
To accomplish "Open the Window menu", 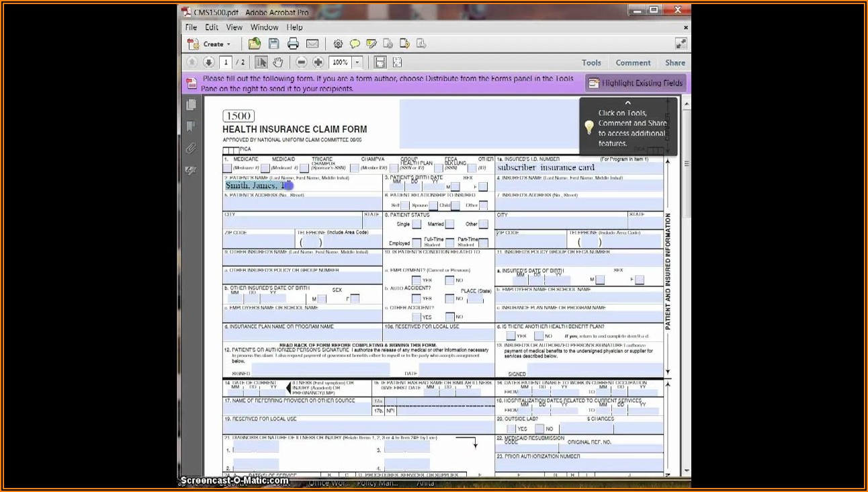I will click(264, 28).
